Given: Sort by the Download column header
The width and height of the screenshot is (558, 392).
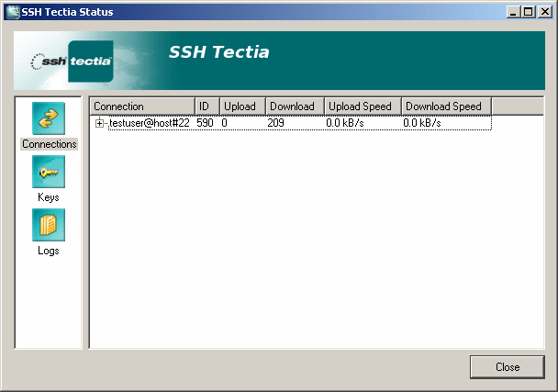Looking at the screenshot, I should [x=295, y=106].
